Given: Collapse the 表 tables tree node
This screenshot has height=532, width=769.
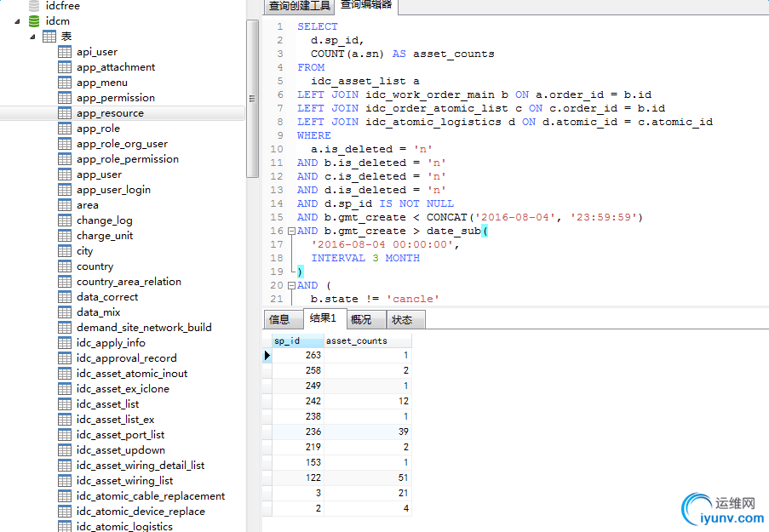Looking at the screenshot, I should 32,37.
